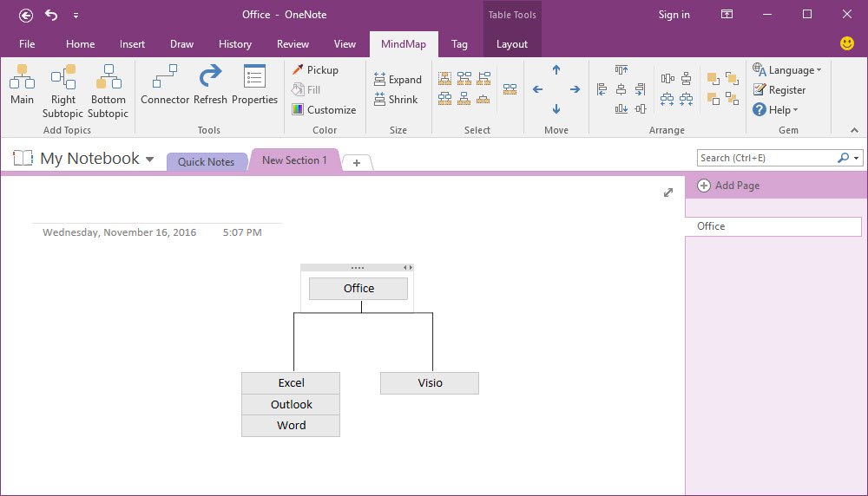Add a Main topic
Viewport: 868px width, 496px height.
22,85
